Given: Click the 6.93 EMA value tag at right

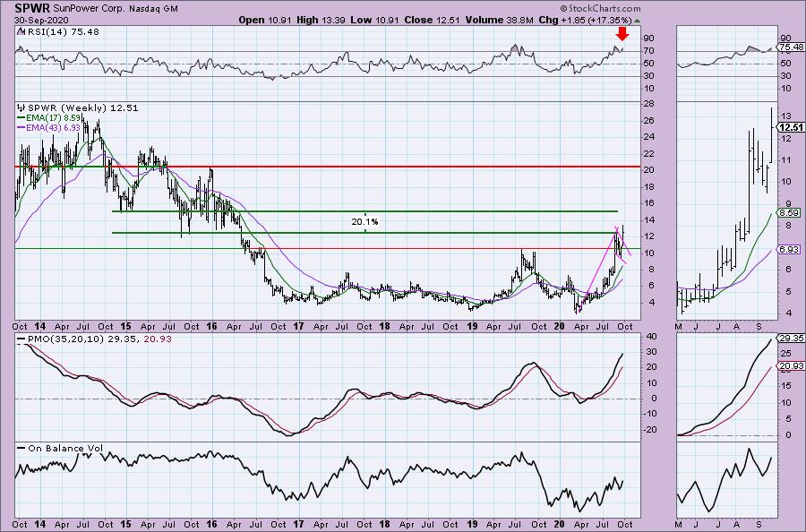Looking at the screenshot, I should 790,249.
